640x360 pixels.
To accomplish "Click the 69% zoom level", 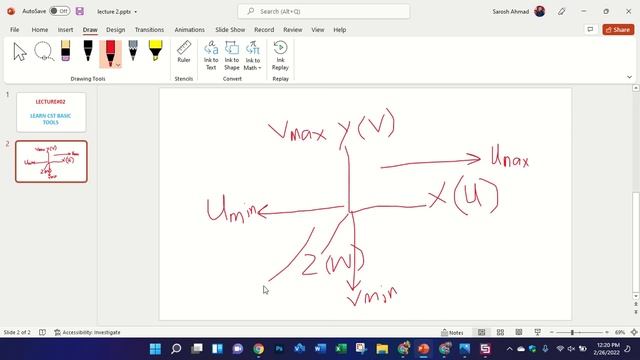I will point(620,332).
